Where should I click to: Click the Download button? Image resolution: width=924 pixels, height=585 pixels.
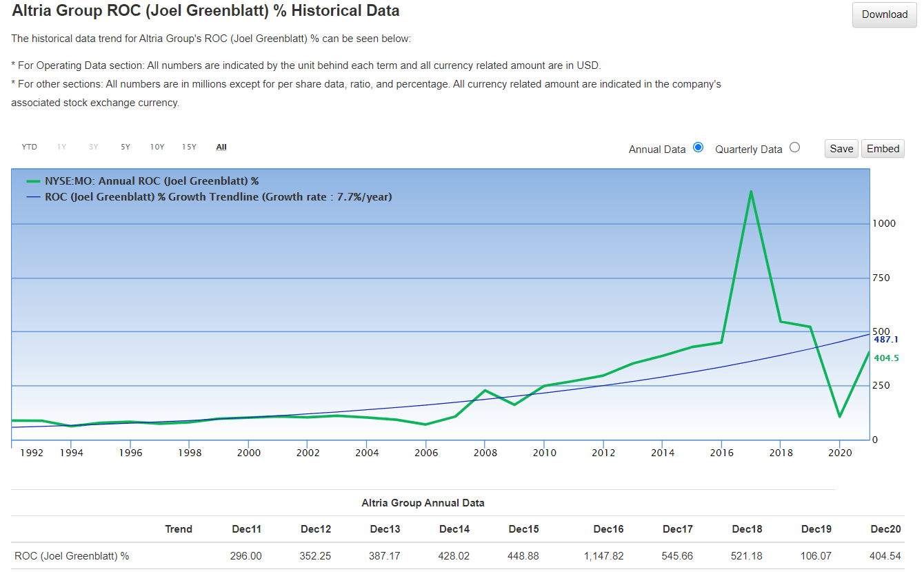(885, 14)
